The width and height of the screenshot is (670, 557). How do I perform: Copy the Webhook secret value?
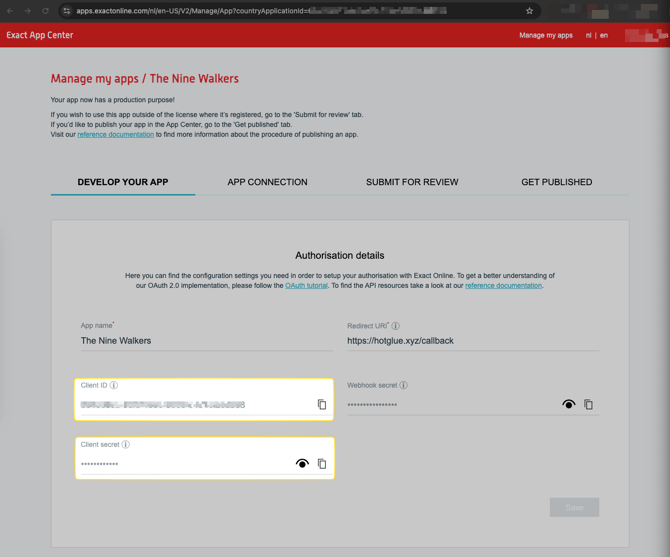point(588,405)
